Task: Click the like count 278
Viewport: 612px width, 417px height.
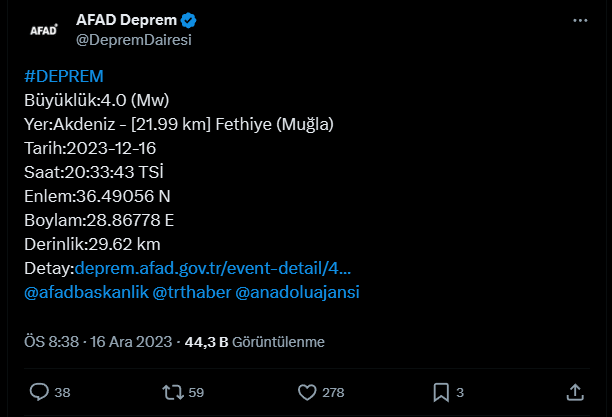Action: 333,393
